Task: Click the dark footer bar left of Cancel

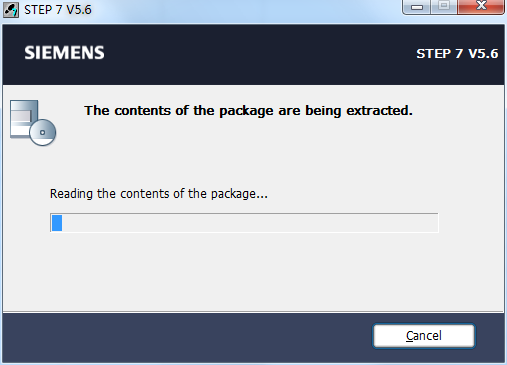Action: pos(187,337)
